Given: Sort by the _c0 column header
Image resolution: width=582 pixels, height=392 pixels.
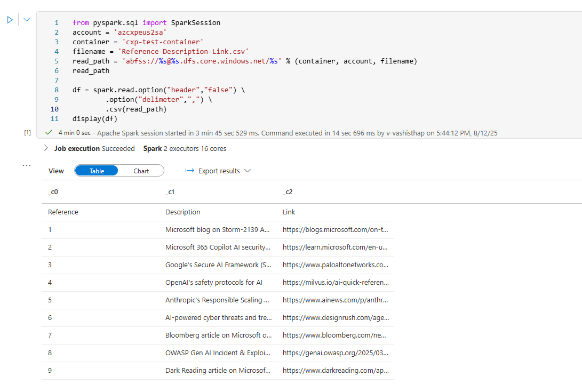Looking at the screenshot, I should click(53, 192).
